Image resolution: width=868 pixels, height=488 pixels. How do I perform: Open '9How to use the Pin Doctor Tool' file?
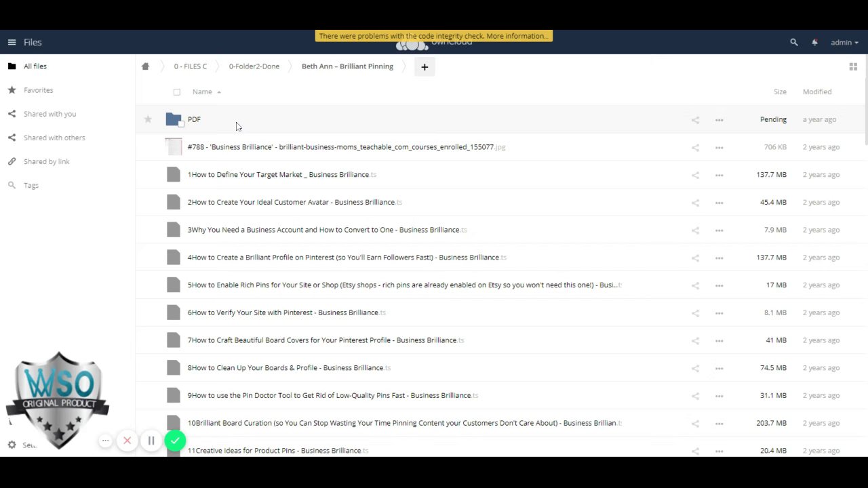tap(333, 395)
